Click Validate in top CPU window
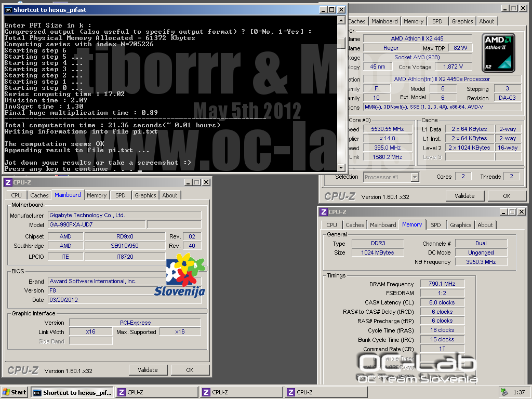 tap(464, 196)
